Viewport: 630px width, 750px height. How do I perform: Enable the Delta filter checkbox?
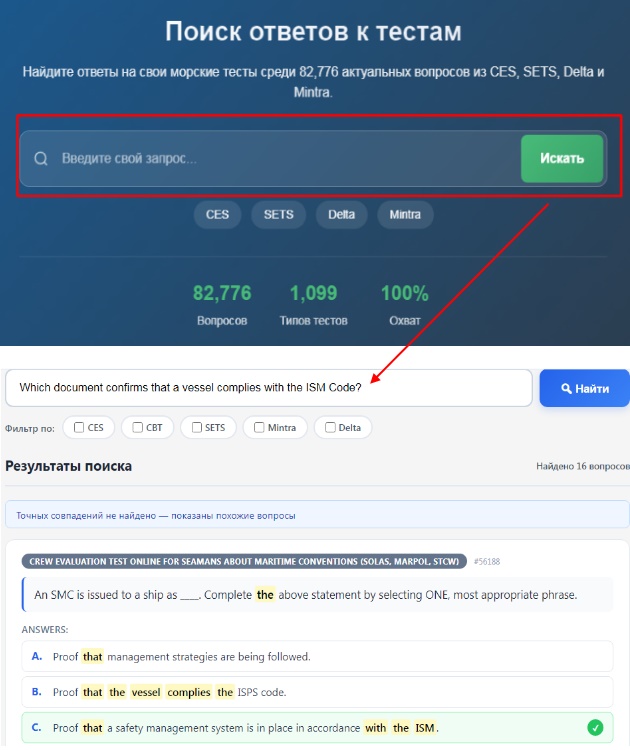click(330, 427)
